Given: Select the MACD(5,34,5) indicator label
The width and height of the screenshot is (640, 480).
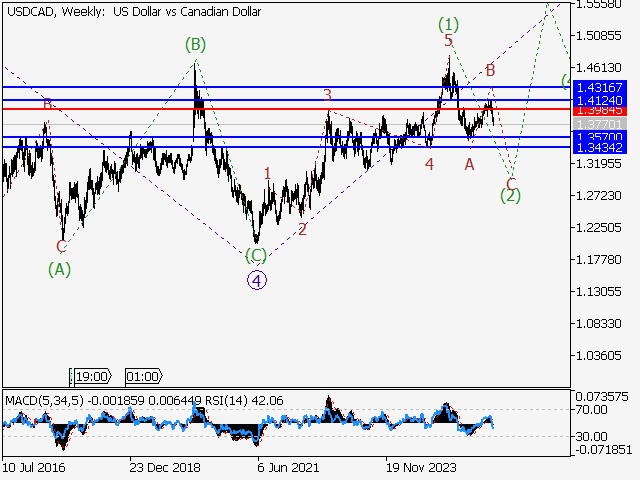Looking at the screenshot, I should tap(45, 401).
